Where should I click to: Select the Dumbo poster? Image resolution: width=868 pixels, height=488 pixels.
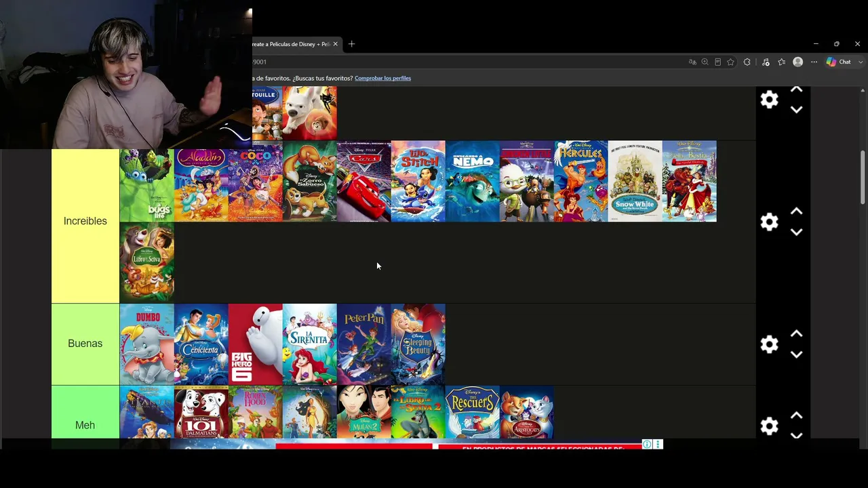pyautogui.click(x=146, y=344)
